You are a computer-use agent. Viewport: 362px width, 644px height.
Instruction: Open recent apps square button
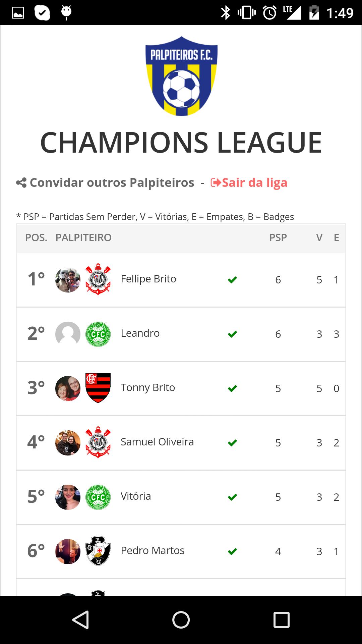point(281,620)
